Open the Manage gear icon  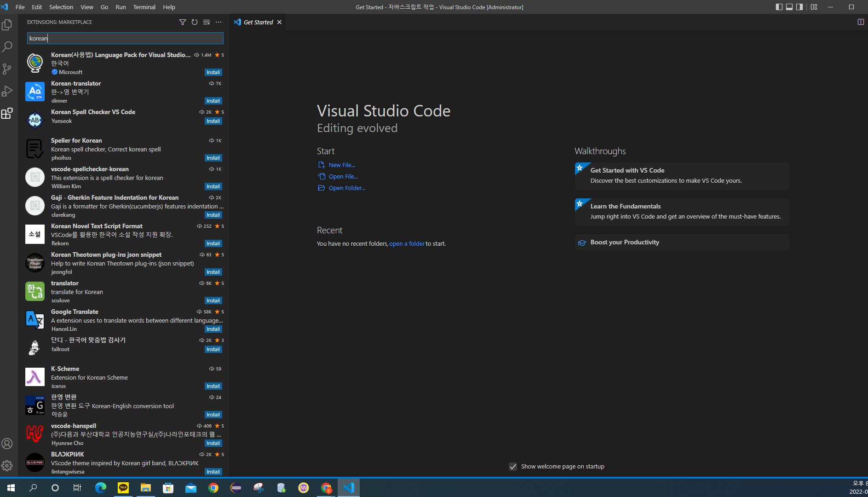pyautogui.click(x=7, y=466)
